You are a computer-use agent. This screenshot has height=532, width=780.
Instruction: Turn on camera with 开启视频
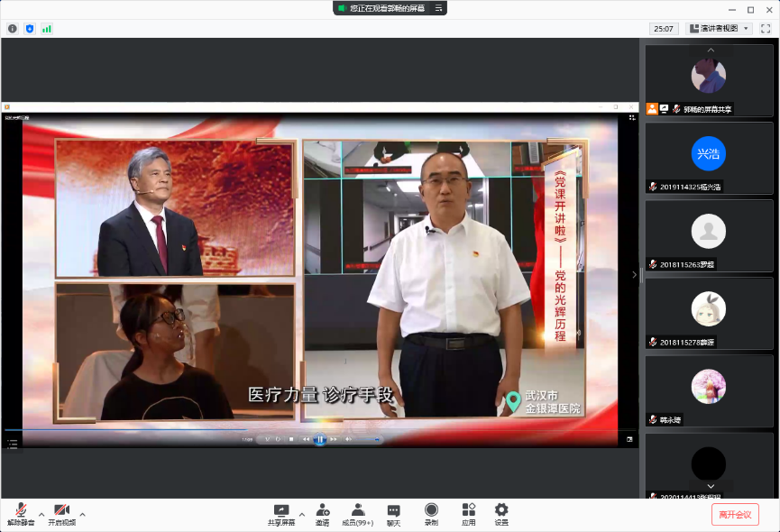[61, 514]
